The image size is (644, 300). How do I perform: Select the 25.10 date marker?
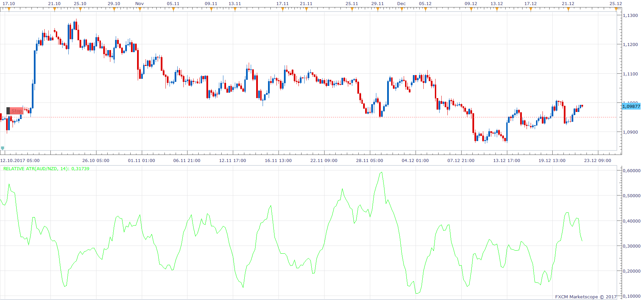click(x=80, y=9)
